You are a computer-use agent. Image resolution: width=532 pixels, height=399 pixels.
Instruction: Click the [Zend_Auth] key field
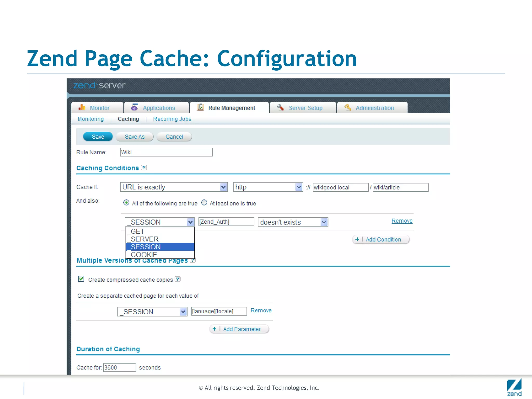pos(226,222)
